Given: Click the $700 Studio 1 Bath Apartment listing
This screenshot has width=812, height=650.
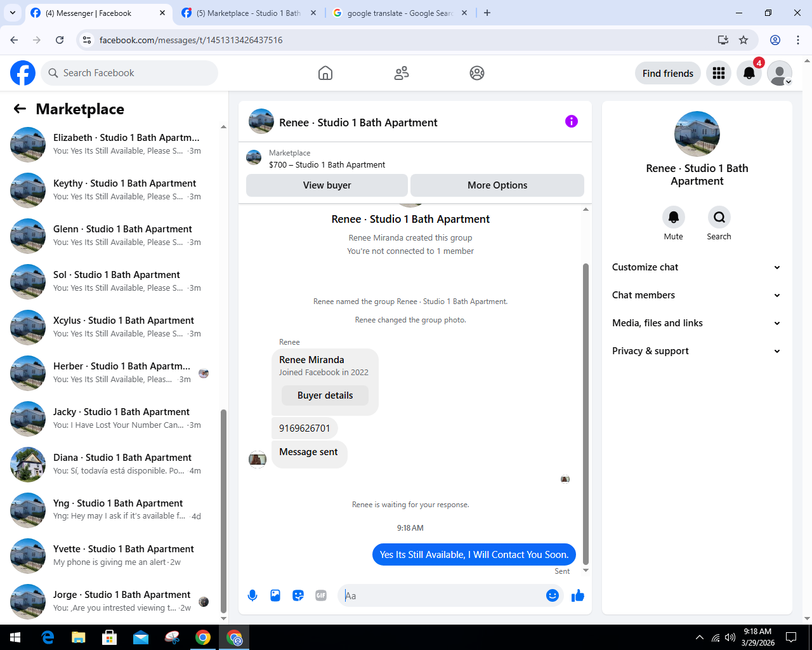Looking at the screenshot, I should click(327, 164).
